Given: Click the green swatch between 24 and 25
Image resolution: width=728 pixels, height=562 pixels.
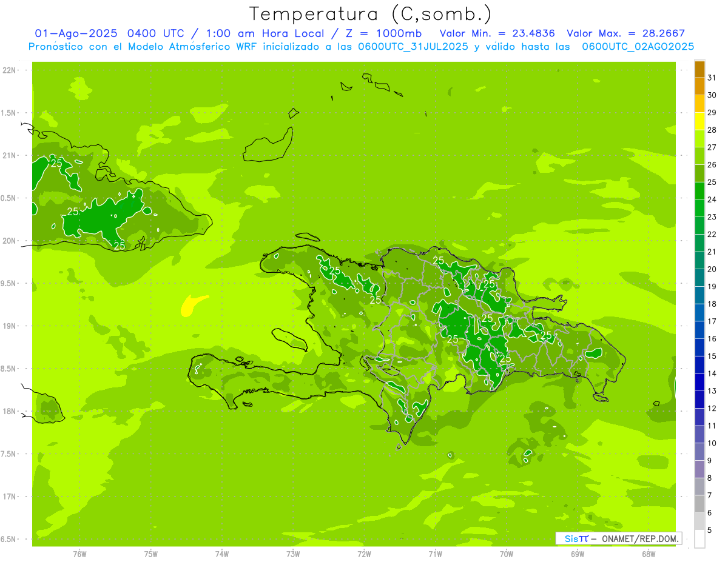Looking at the screenshot, I should pyautogui.click(x=699, y=191).
